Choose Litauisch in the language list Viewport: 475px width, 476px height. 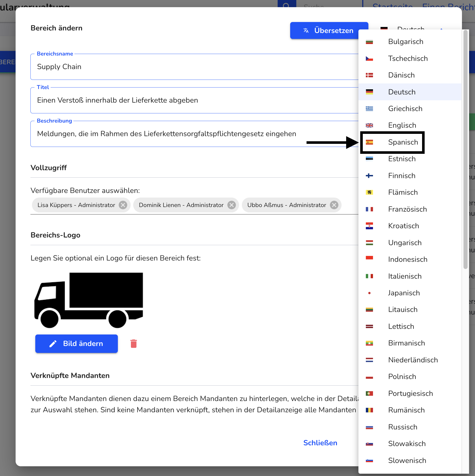click(410, 309)
